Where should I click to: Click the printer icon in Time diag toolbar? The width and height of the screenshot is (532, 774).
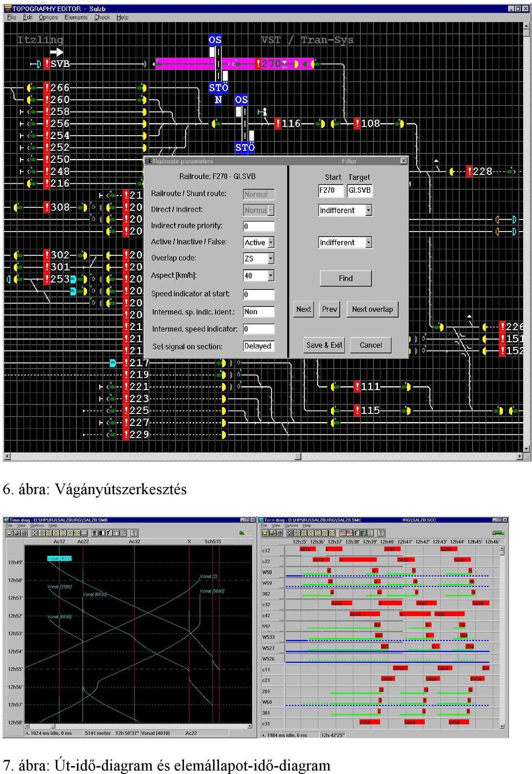point(23,533)
